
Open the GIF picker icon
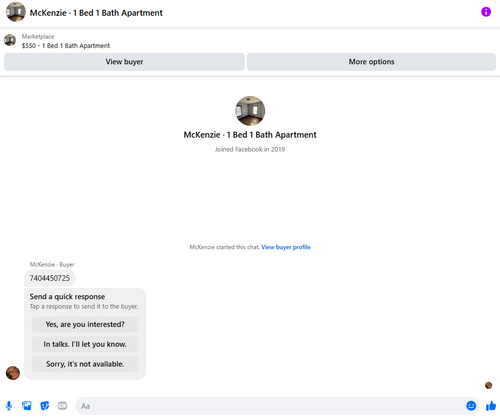pyautogui.click(x=62, y=406)
